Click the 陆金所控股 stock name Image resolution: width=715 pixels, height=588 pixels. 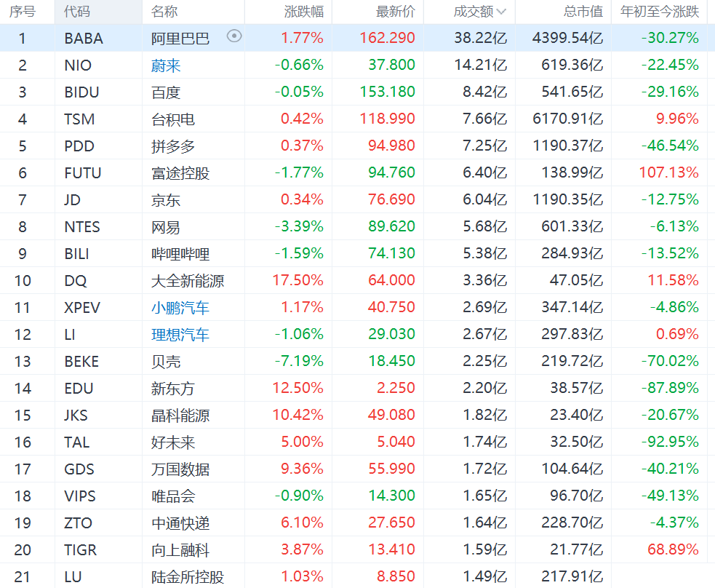[x=187, y=577]
